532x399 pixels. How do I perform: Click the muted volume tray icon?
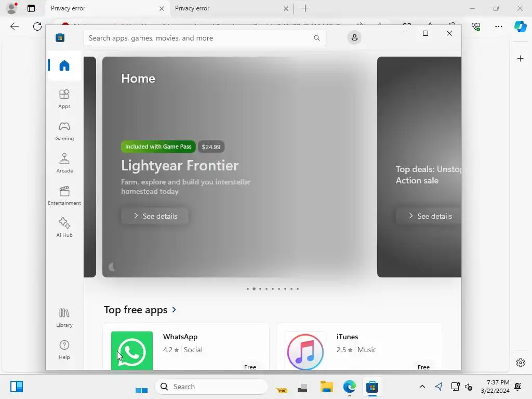click(x=469, y=387)
